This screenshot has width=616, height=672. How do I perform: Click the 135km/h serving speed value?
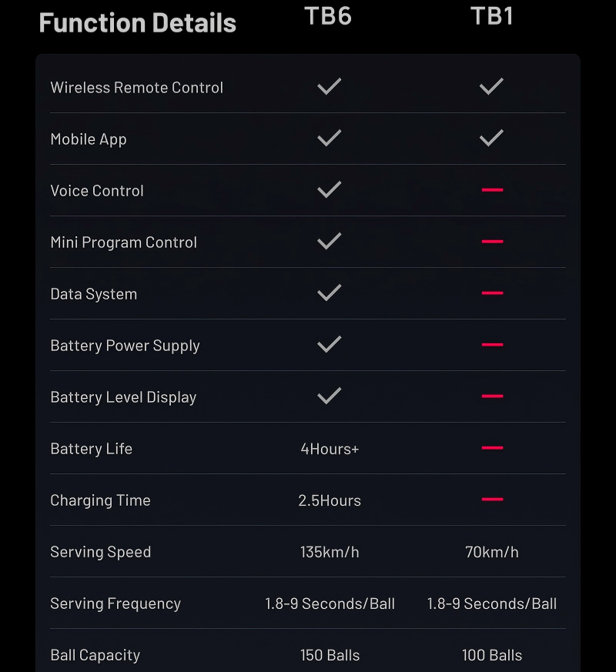(330, 552)
